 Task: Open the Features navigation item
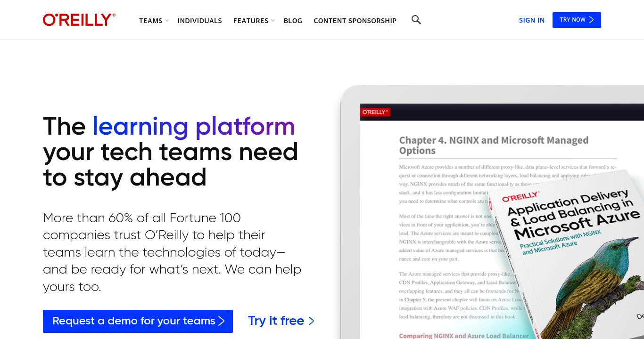[251, 21]
